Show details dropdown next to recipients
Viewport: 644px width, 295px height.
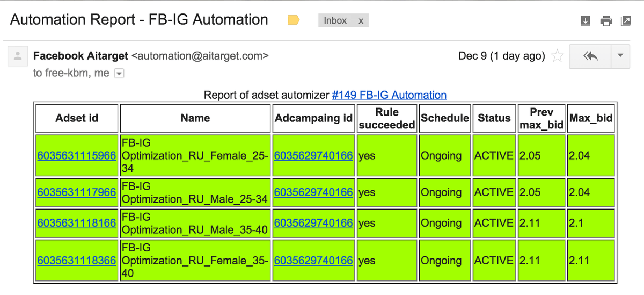[x=119, y=73]
